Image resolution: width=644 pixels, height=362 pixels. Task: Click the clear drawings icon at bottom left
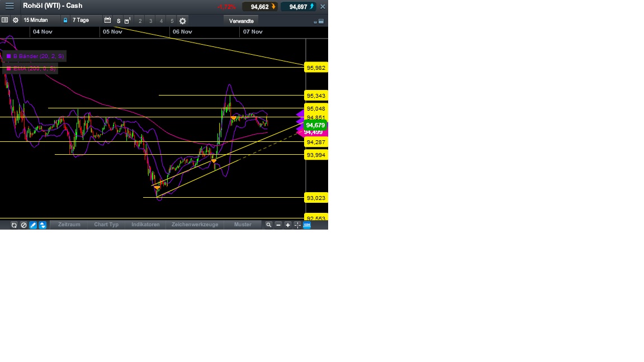click(x=23, y=225)
